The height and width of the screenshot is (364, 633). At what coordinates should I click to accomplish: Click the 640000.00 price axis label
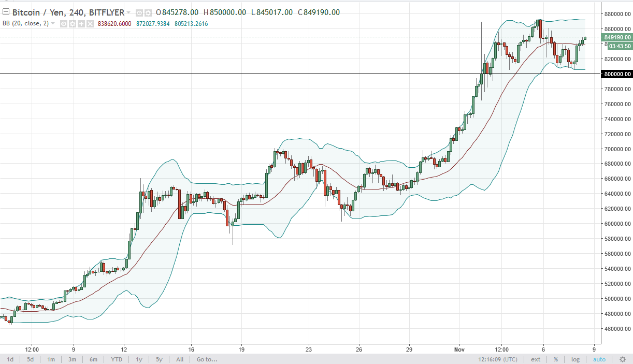click(x=618, y=194)
